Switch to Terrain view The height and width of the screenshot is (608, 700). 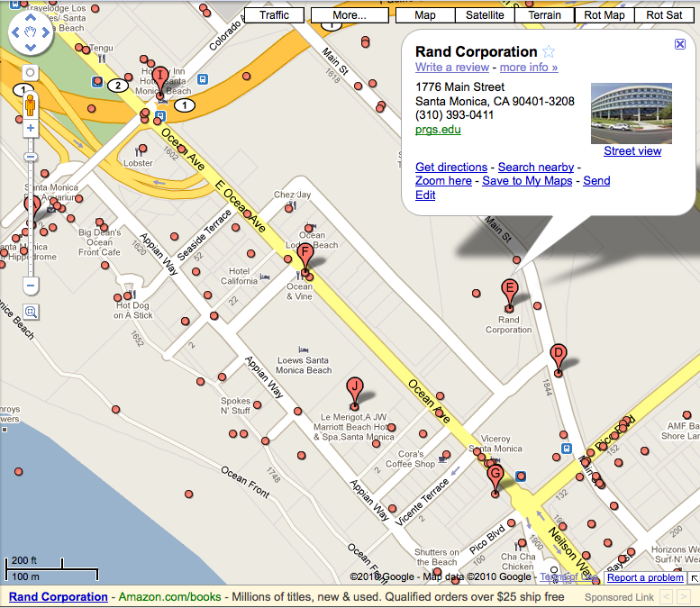(546, 15)
